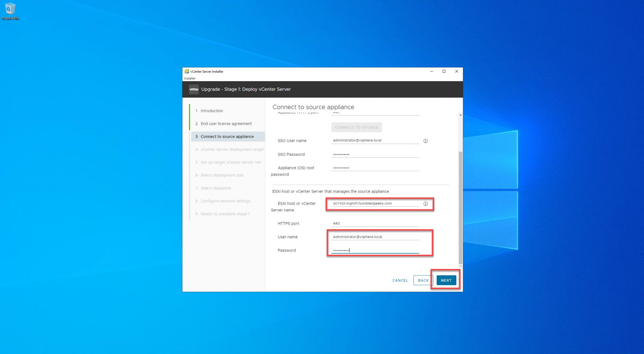Select the Configure network settings step
The height and width of the screenshot is (354, 644).
(225, 201)
